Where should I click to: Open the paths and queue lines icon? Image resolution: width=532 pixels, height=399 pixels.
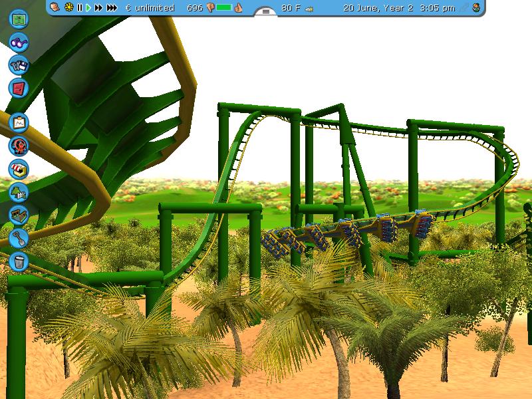pos(19,215)
